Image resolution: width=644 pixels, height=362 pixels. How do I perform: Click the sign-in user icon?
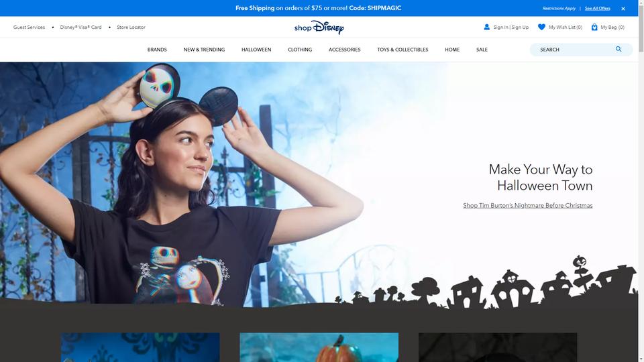coord(487,27)
